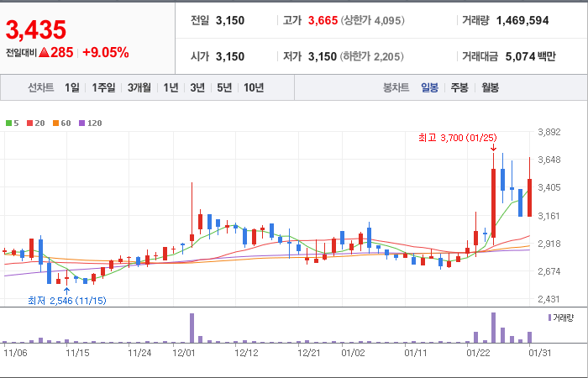Open the 3년 chart view
The width and height of the screenshot is (588, 378).
tap(197, 88)
